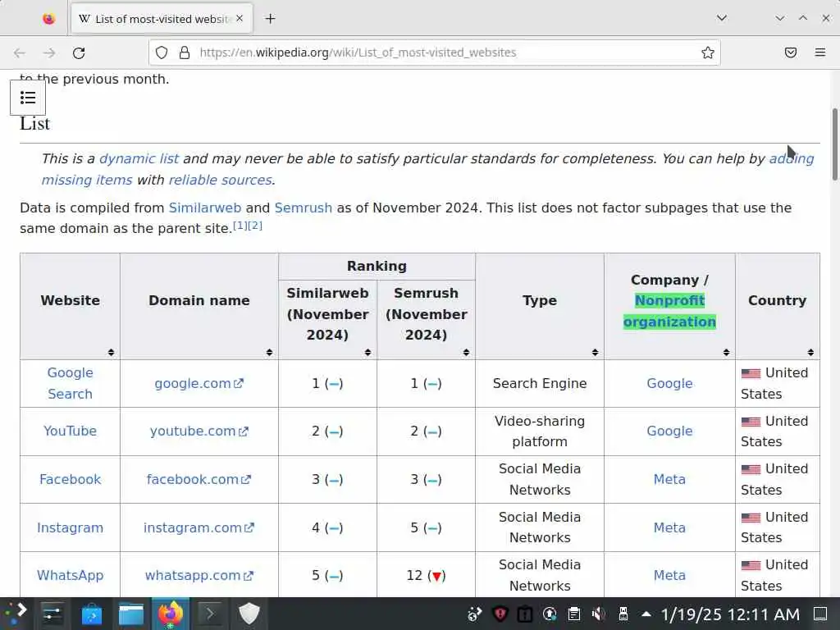
Task: Click the show desktop button
Action: click(820, 614)
